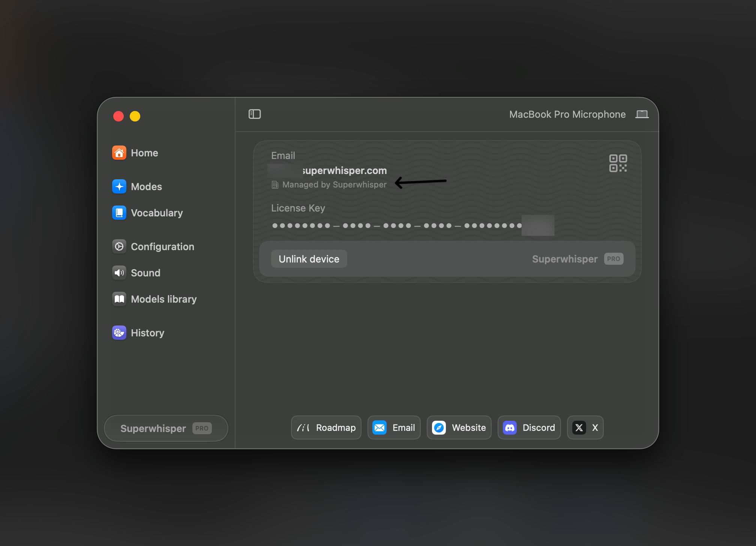Minimize the window with yellow button

click(135, 116)
